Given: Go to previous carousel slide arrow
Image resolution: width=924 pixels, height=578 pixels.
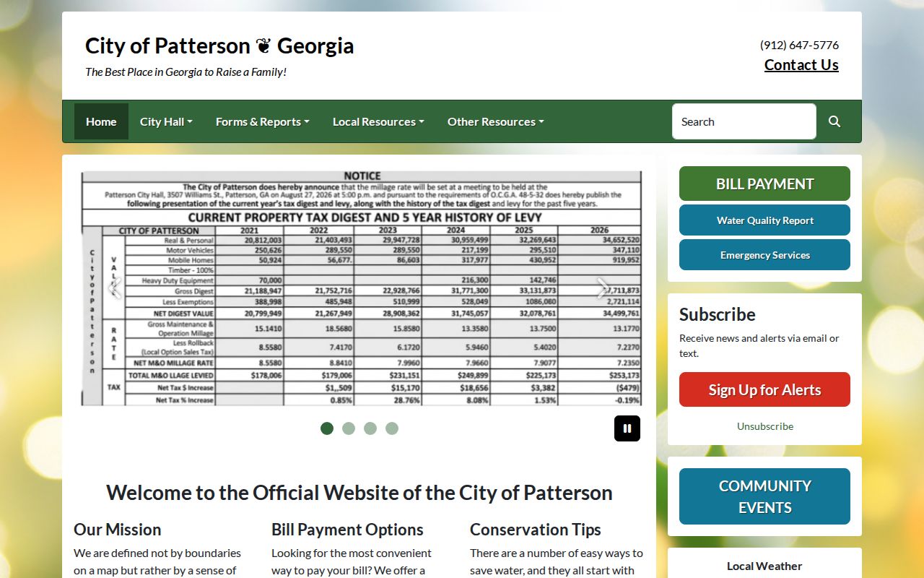Looking at the screenshot, I should point(114,288).
